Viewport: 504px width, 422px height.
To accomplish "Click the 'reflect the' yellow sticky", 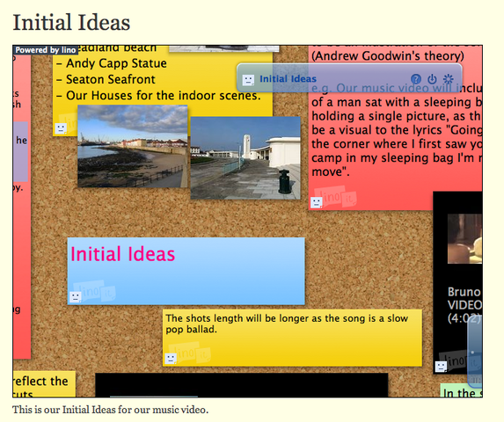I will (x=44, y=384).
